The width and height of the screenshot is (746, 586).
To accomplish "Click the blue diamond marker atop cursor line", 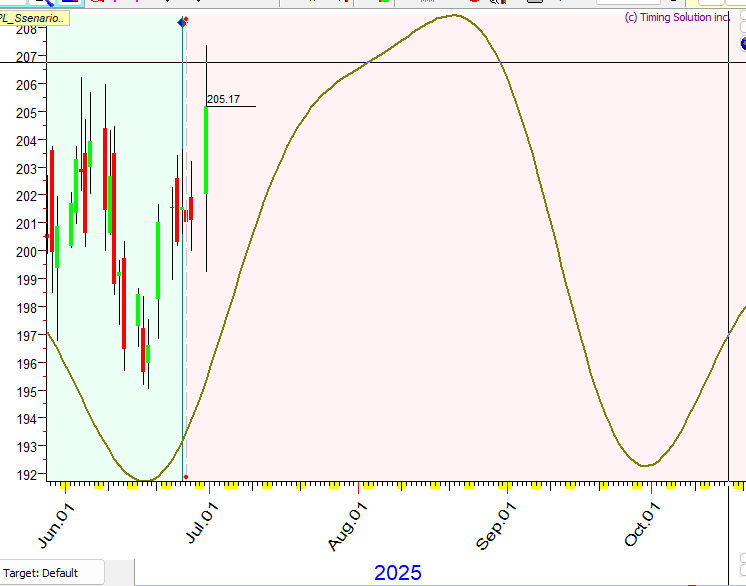I will (x=181, y=22).
